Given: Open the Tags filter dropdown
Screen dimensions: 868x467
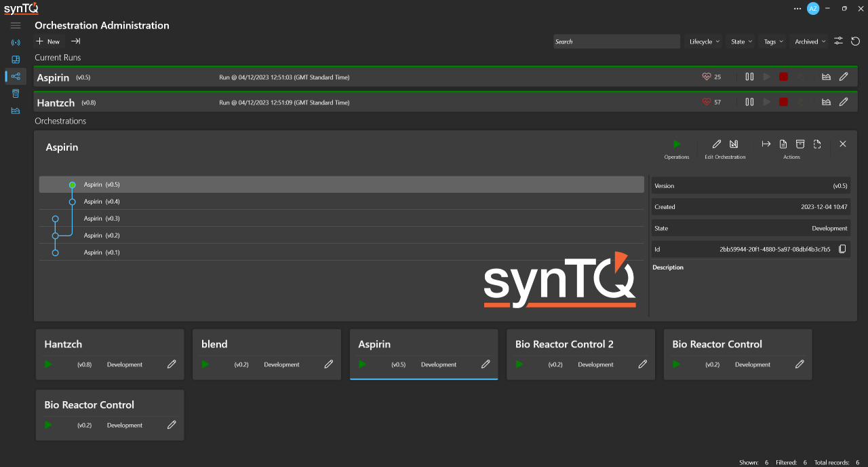Looking at the screenshot, I should pyautogui.click(x=773, y=41).
